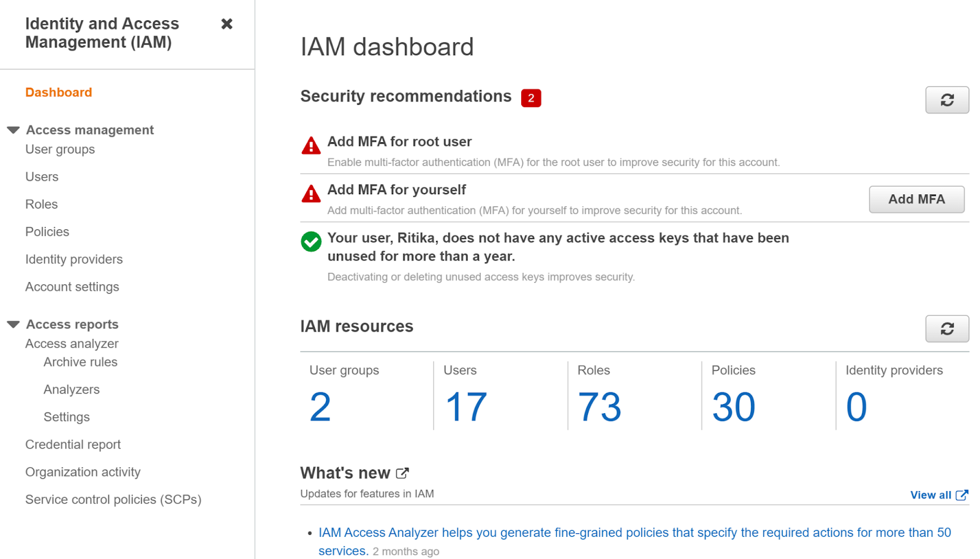
Task: Open the IAM Access Analyzer news link
Action: 634,533
